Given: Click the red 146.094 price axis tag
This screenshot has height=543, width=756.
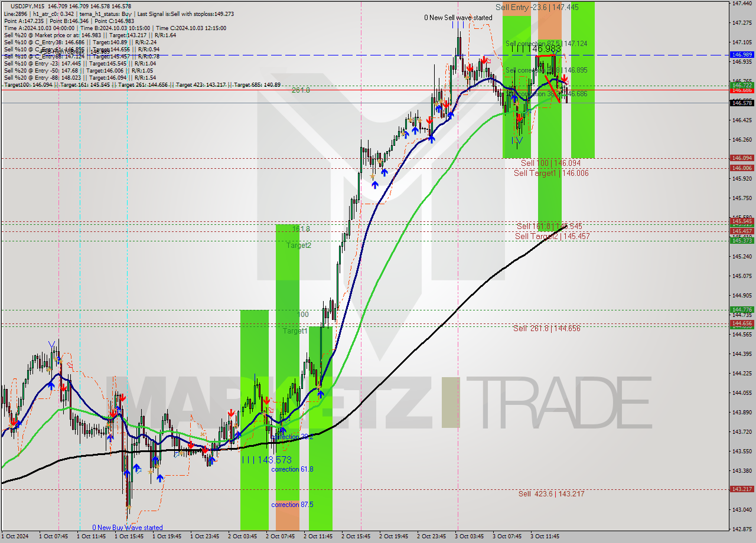Looking at the screenshot, I should pyautogui.click(x=742, y=158).
